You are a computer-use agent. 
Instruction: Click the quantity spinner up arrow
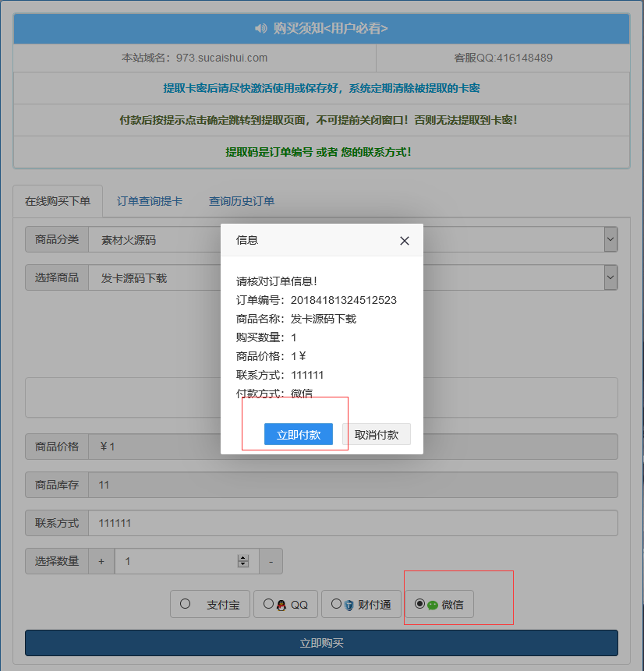[242, 556]
